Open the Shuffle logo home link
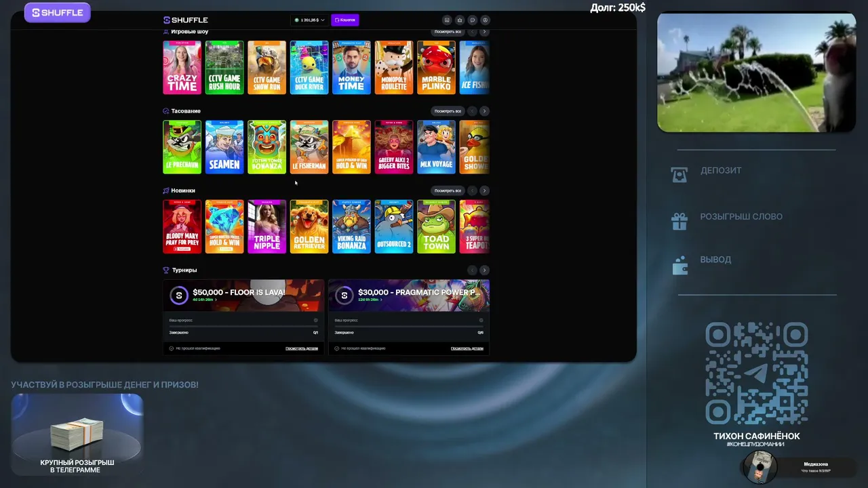Viewport: 868px width, 488px height. (x=186, y=20)
